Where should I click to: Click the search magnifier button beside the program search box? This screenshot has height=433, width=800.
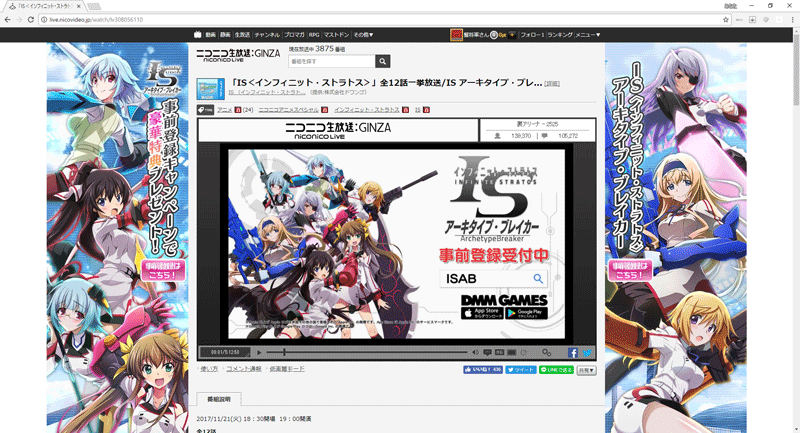[383, 61]
